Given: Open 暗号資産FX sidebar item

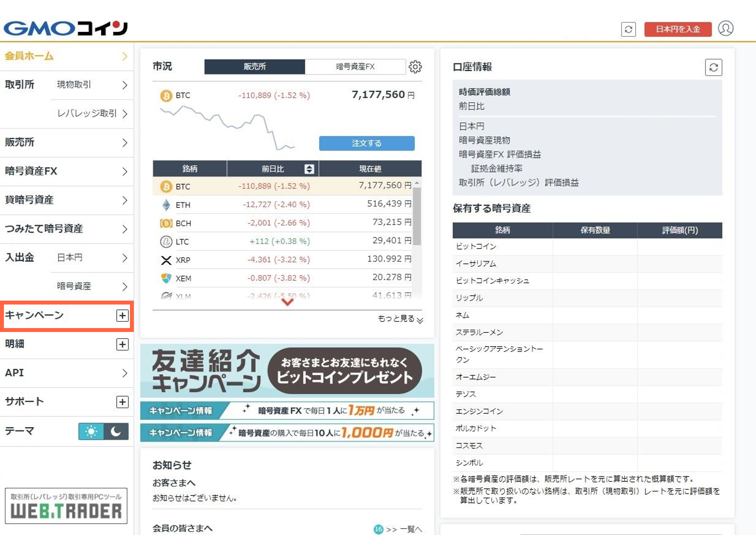Looking at the screenshot, I should click(67, 172).
